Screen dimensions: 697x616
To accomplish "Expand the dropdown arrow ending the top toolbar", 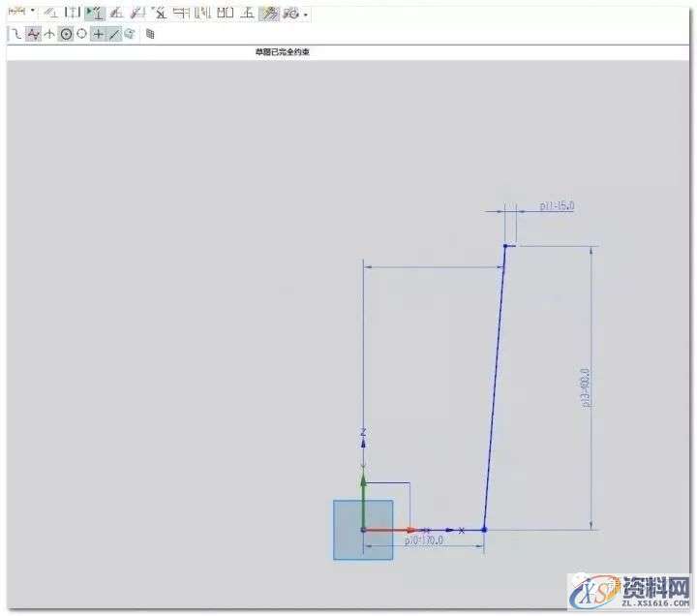I will 306,15.
